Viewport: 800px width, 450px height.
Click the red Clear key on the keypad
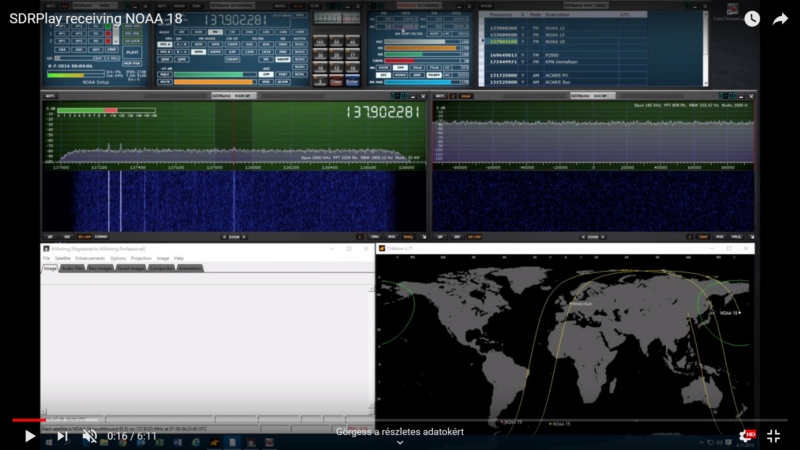(x=336, y=80)
